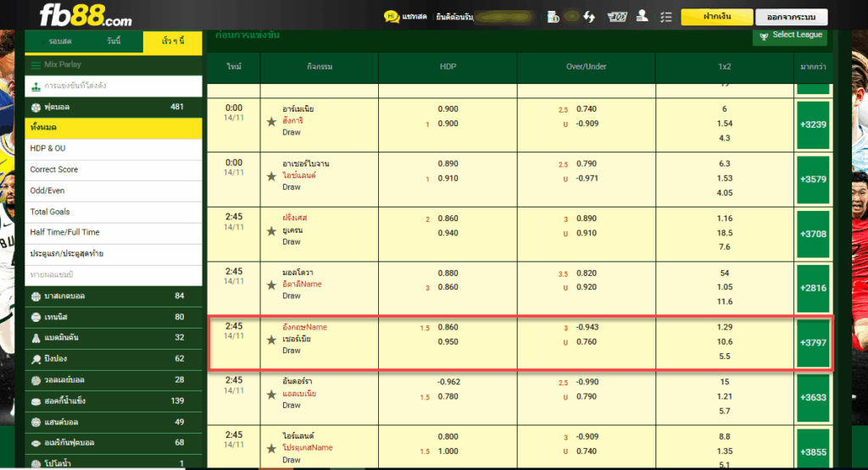Open the live chat Hi bubble icon
Viewport: 868px width, 470px height.
[392, 17]
